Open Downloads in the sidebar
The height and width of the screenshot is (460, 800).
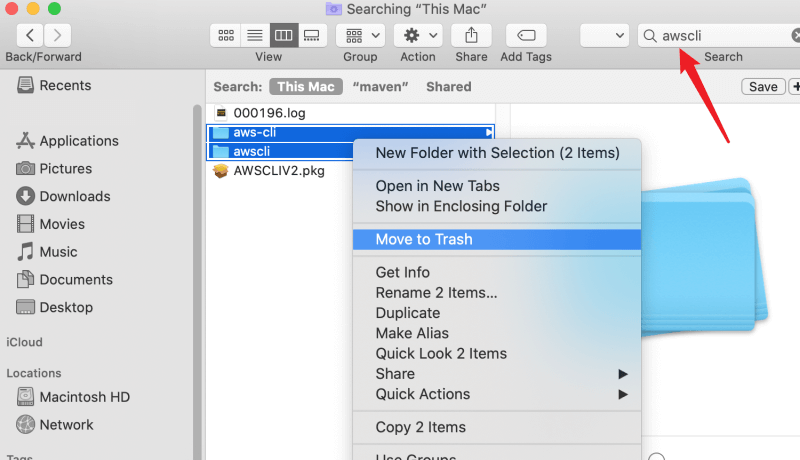point(74,197)
